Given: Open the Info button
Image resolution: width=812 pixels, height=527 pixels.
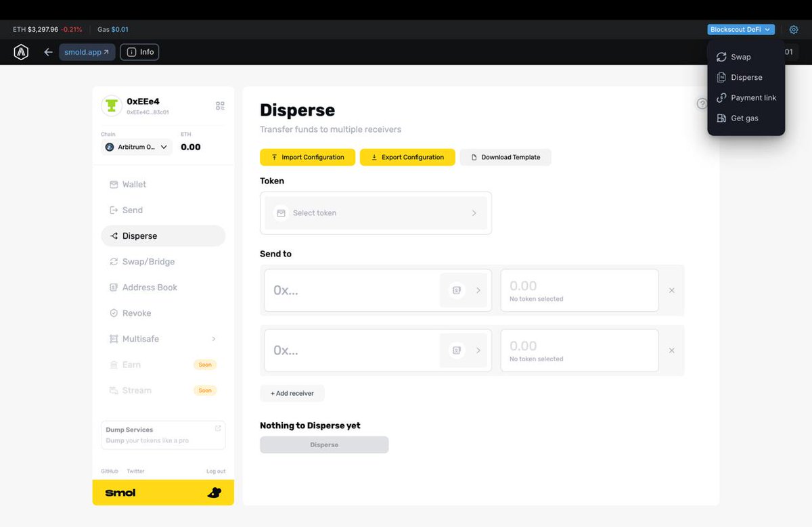Looking at the screenshot, I should [139, 52].
